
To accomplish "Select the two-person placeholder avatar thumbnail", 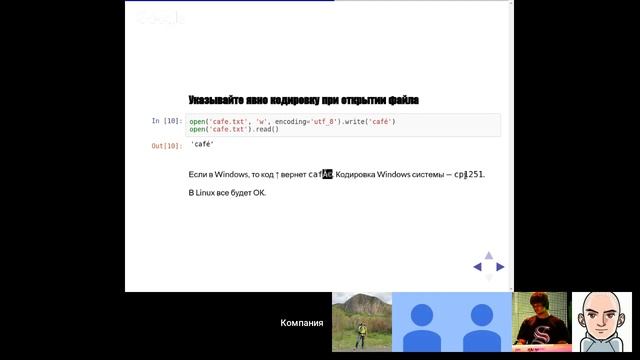I will 452,322.
